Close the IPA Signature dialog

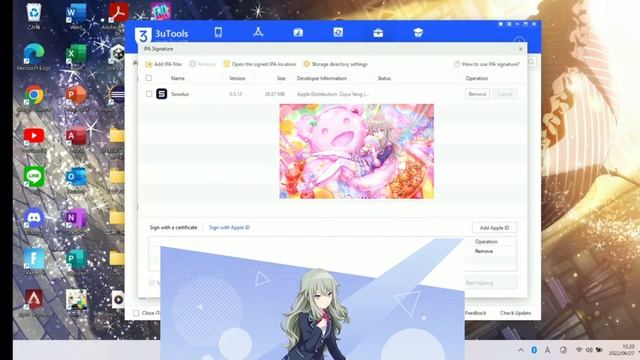click(520, 49)
